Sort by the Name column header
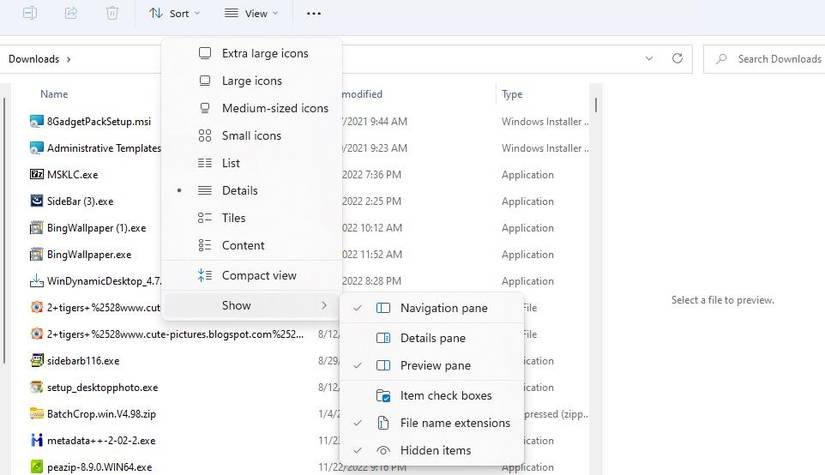 pyautogui.click(x=54, y=94)
